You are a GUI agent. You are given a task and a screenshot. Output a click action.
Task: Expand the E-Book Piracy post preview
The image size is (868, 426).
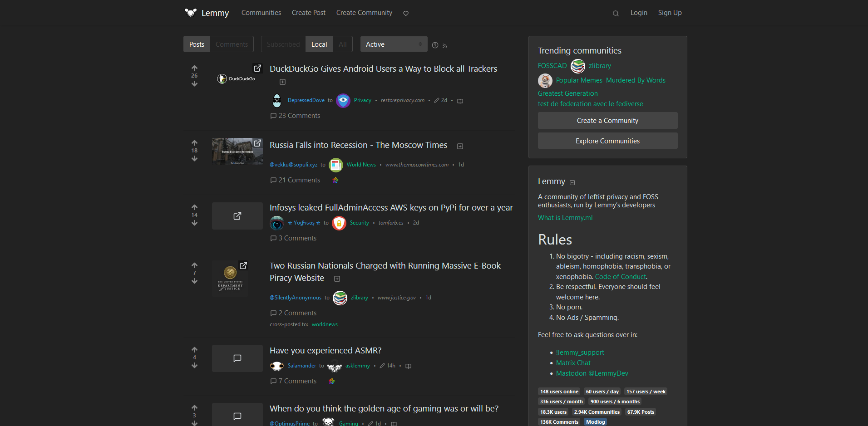(x=337, y=279)
